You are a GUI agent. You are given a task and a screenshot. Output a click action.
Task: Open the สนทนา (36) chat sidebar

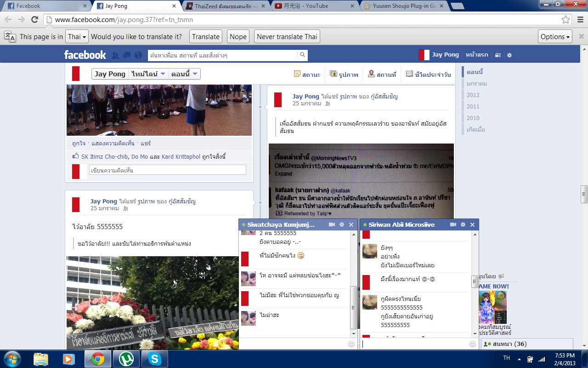(527, 344)
